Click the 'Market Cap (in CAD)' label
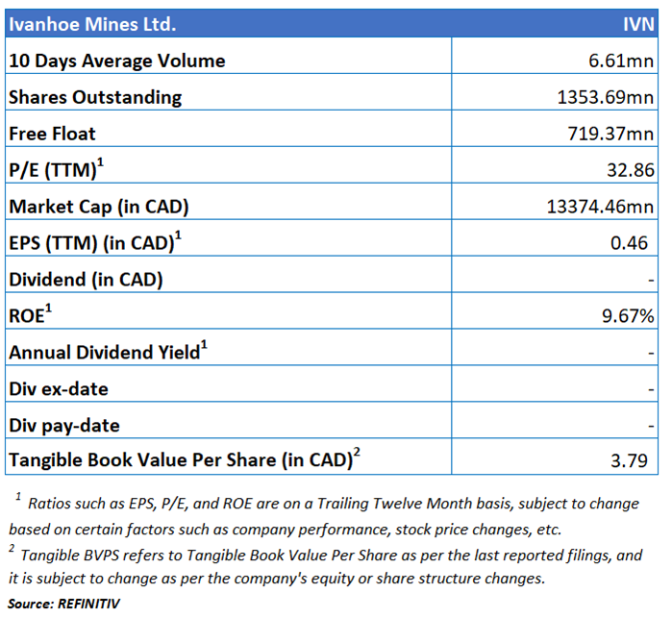672x618 pixels. click(x=99, y=207)
